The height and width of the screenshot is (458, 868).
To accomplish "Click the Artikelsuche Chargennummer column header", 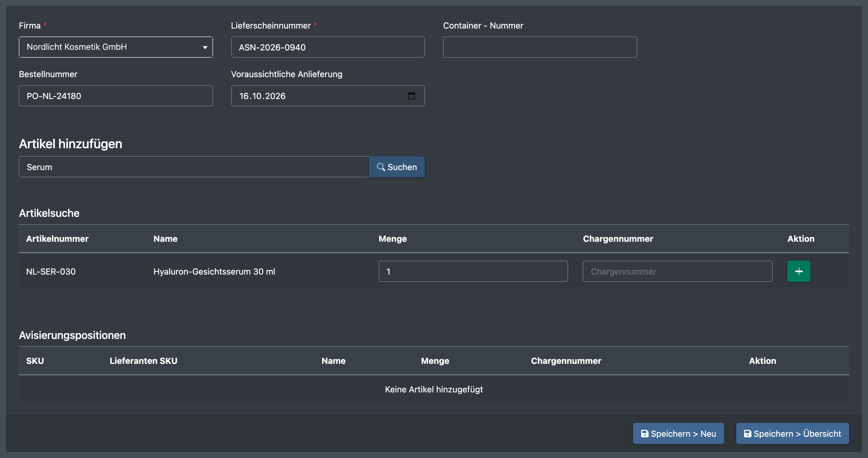I will click(x=618, y=239).
